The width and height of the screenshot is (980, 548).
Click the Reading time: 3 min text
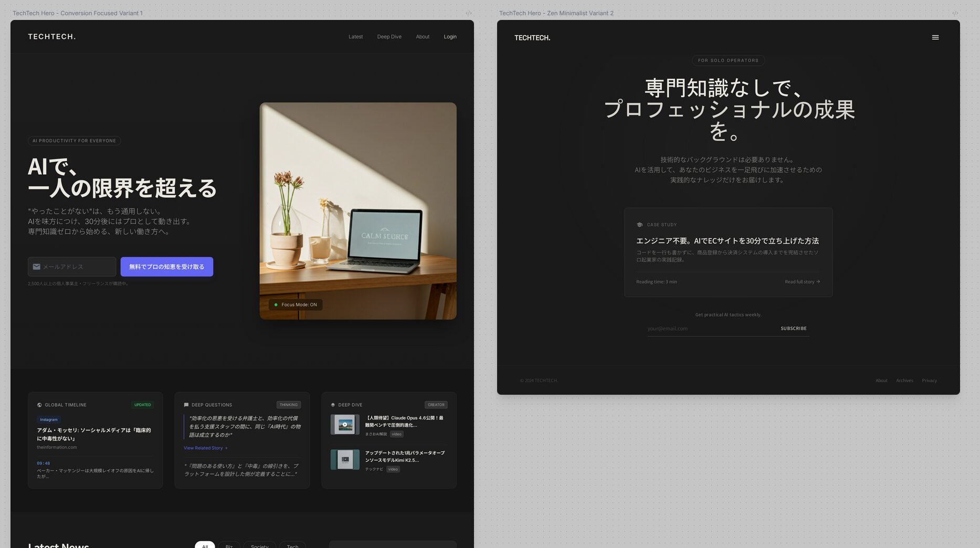(656, 282)
